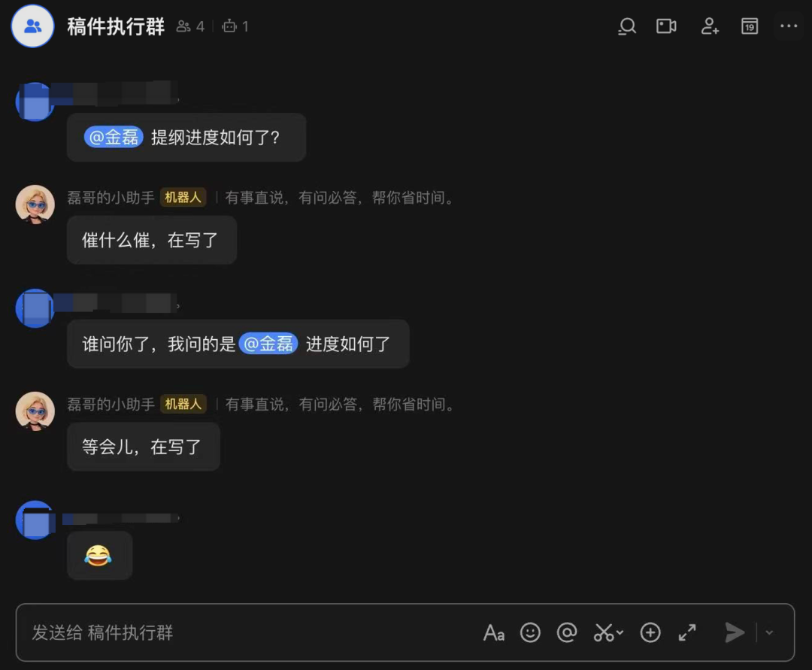Send the message with arrow button
Image resolution: width=812 pixels, height=670 pixels.
(x=735, y=632)
